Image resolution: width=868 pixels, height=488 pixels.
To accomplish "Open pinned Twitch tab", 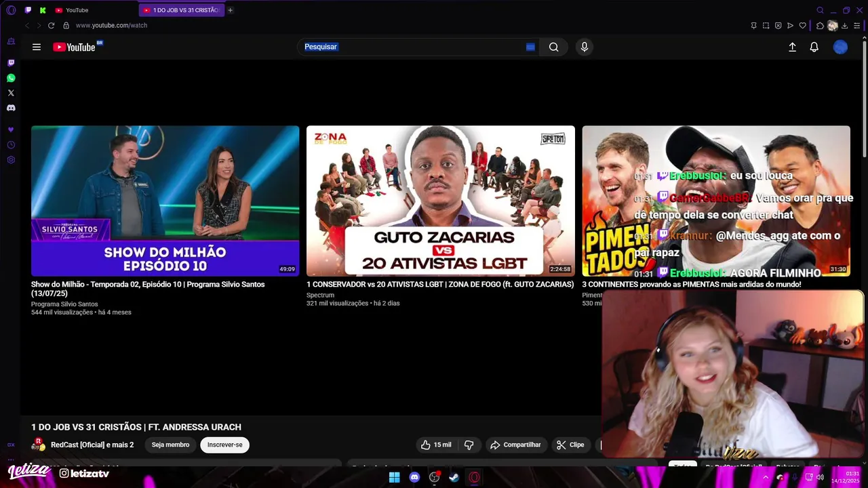I will (x=28, y=10).
